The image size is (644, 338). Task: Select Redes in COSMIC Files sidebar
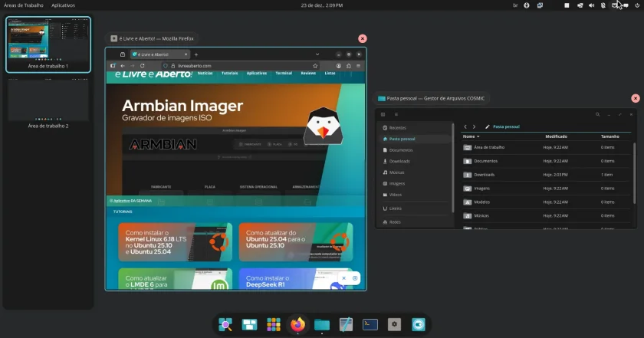click(414, 222)
